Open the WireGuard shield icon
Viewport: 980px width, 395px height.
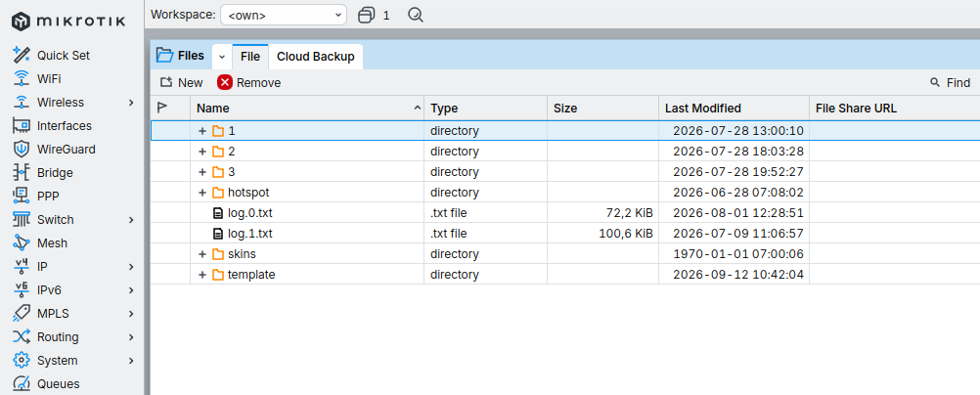pyautogui.click(x=22, y=150)
